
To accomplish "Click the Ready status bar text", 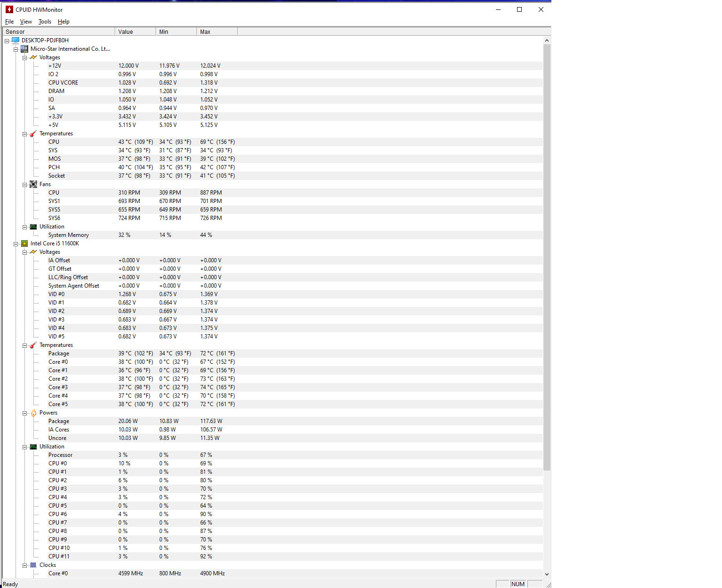I will (10, 584).
